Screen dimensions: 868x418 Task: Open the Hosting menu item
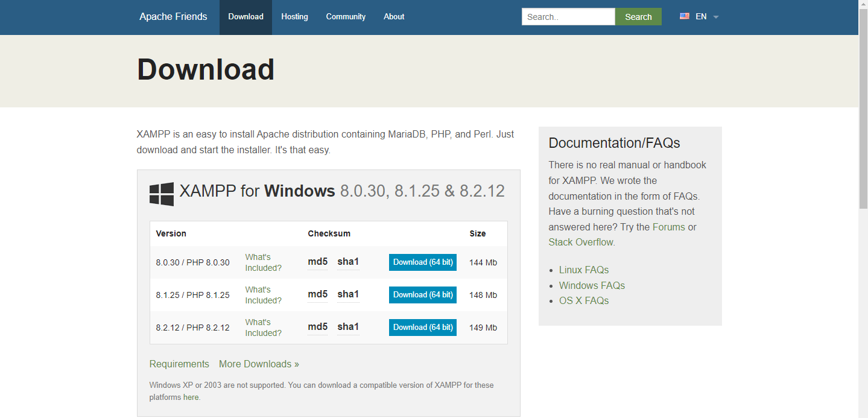(294, 17)
